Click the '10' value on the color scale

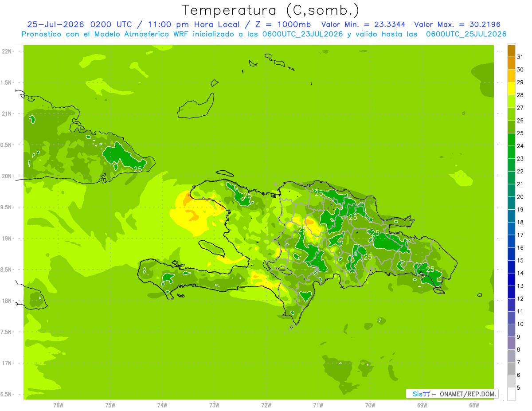point(520,324)
